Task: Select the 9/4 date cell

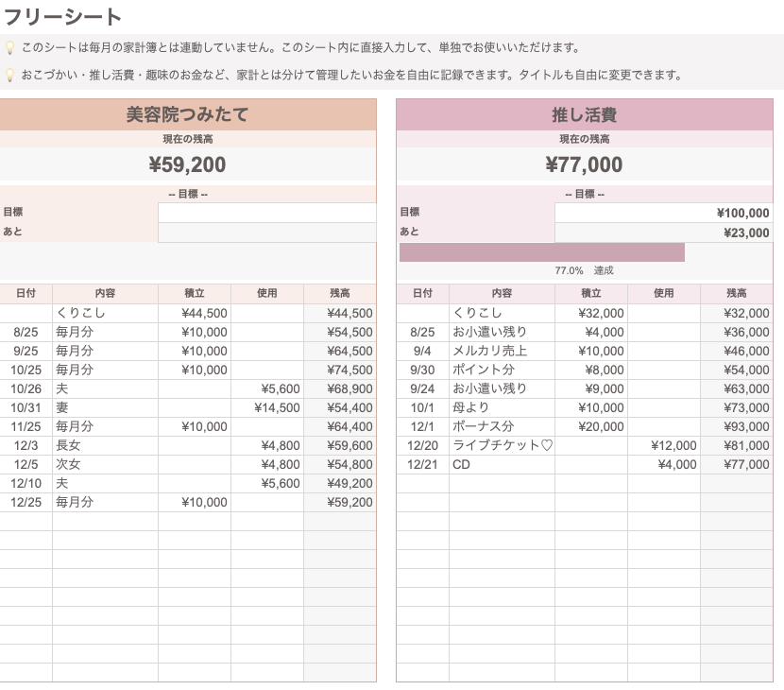Action: tap(422, 352)
